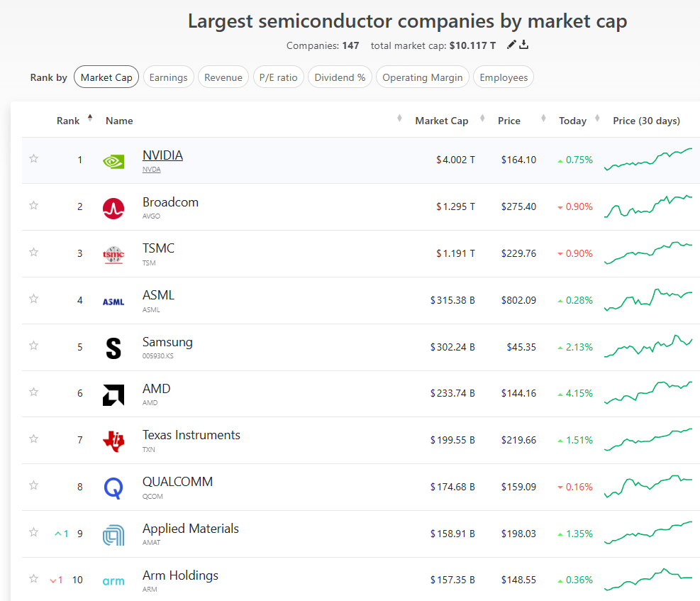Click the download icon beside total market cap

tap(524, 45)
